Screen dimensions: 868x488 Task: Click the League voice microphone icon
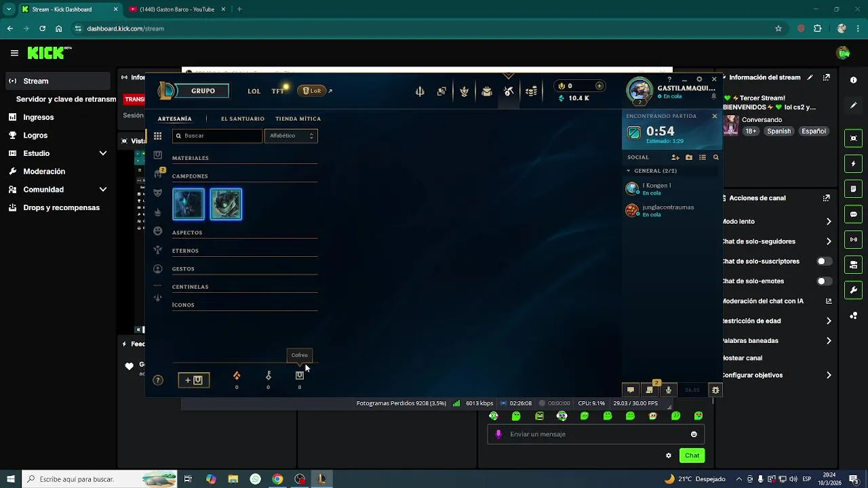[669, 390]
